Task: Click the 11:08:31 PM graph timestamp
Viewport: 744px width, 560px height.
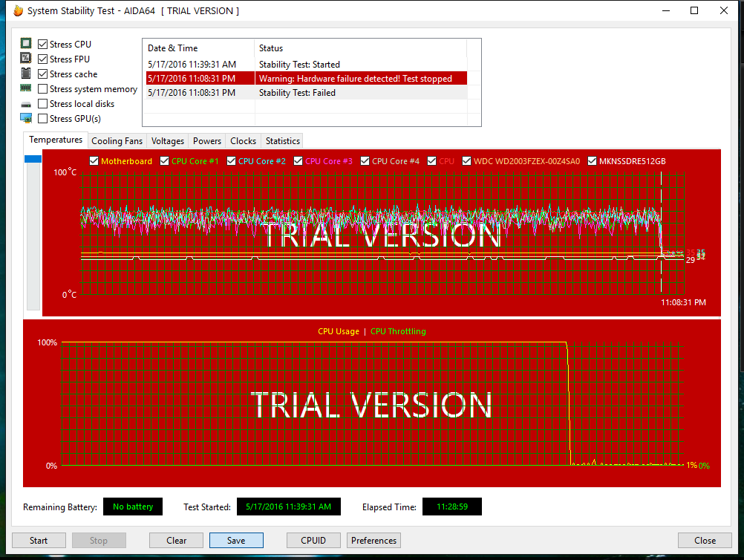Action: pos(683,302)
